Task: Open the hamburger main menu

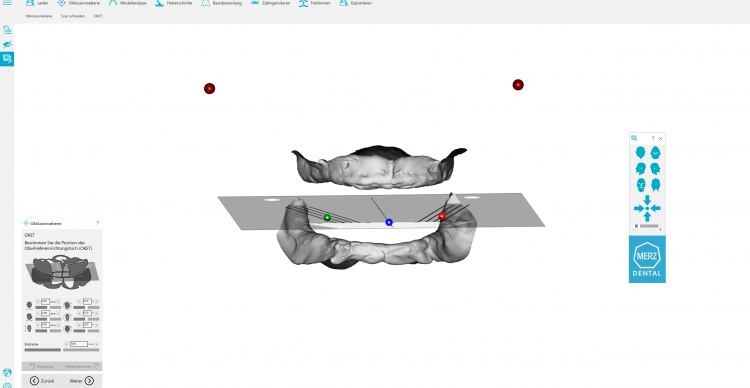Action: tap(7, 3)
